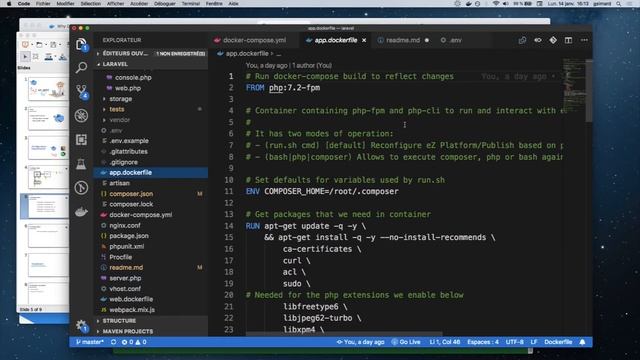Click Split Editor icon in the tab bar
This screenshot has height=360, width=640.
coord(568,40)
